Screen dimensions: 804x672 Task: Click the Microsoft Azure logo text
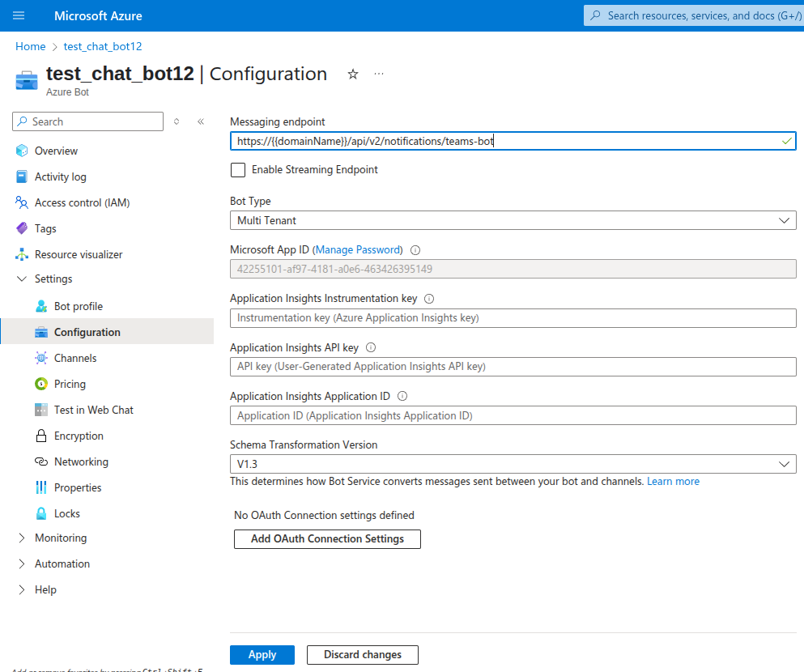tap(98, 16)
